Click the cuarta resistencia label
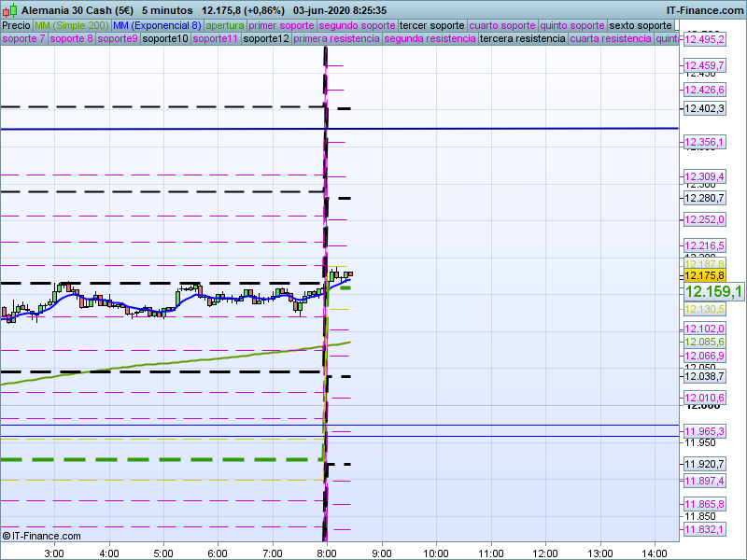This screenshot has width=747, height=560. point(611,39)
